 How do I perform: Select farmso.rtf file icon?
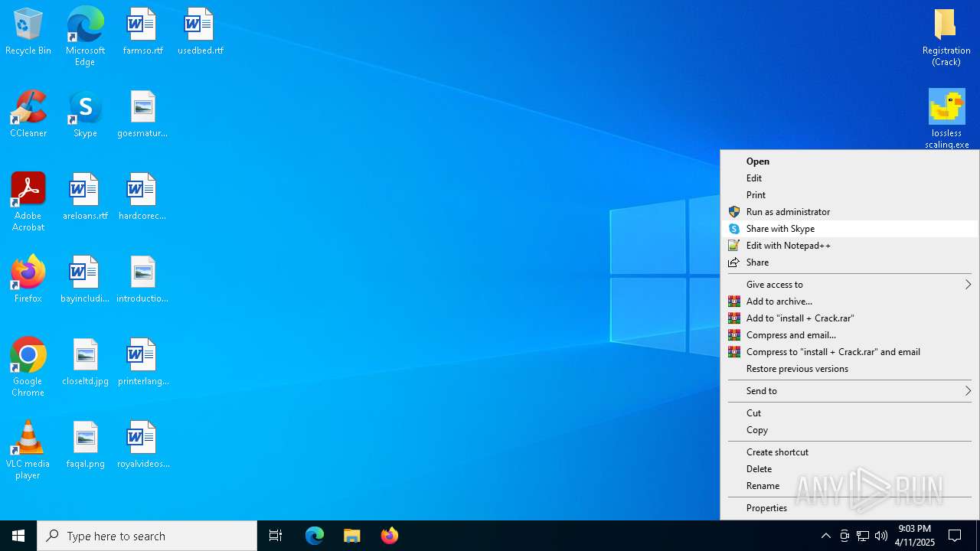(142, 32)
